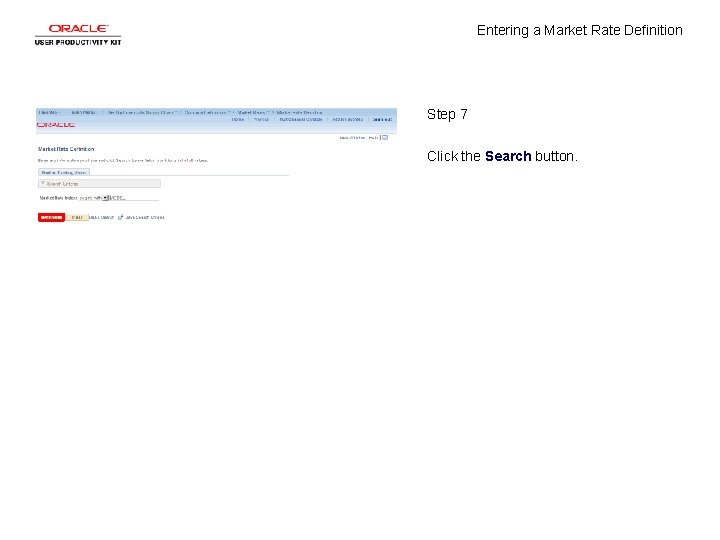Click the Market Rate Index input field
This screenshot has width=720, height=540.
(134, 198)
